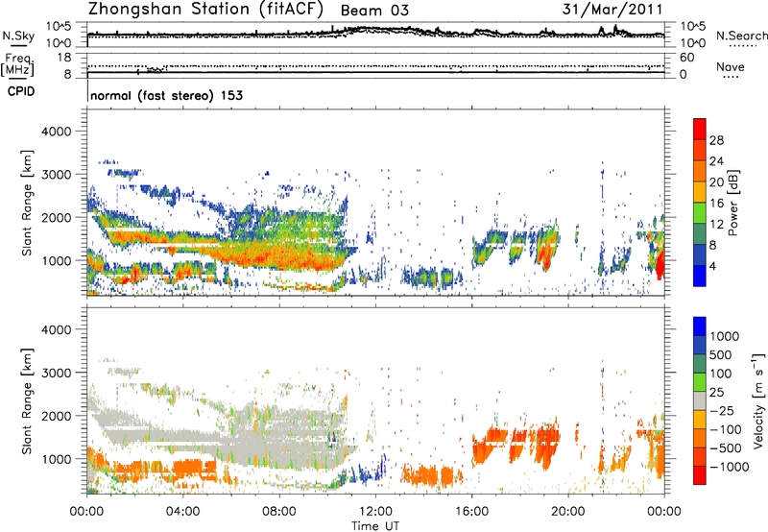Click the red segment of the Power colorbar
The height and width of the screenshot is (532, 768).
click(700, 129)
